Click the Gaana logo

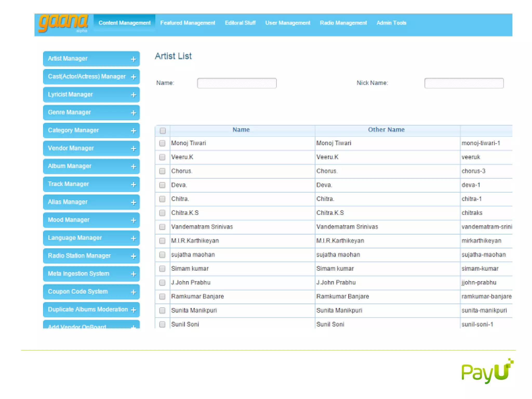(63, 23)
